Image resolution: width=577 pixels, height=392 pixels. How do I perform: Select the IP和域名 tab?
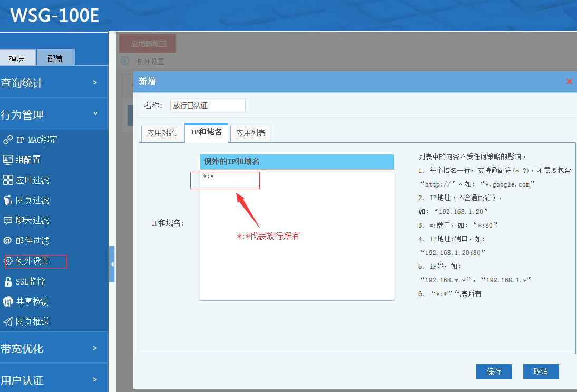click(206, 132)
